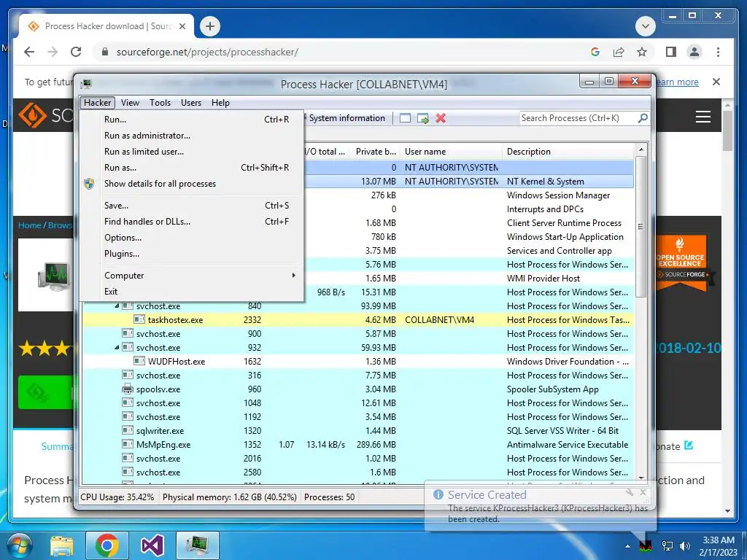Open the Windows Start orb
Viewport: 747px width, 560px height.
[x=18, y=545]
